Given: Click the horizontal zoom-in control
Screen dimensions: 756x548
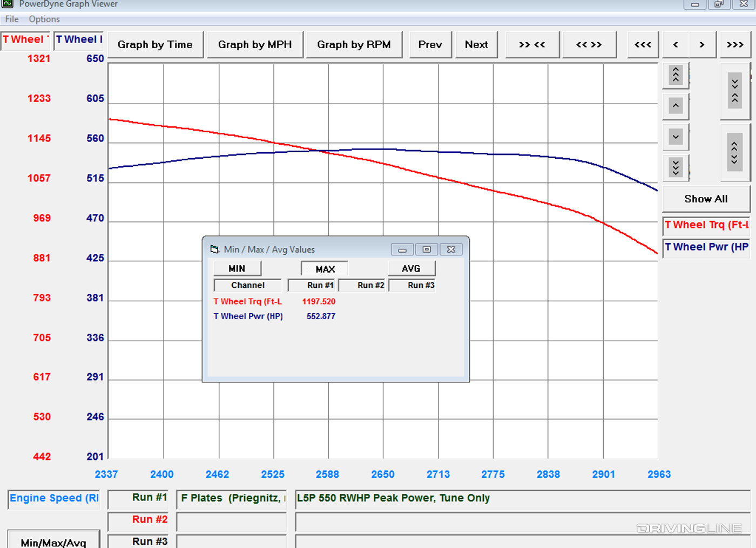Looking at the screenshot, I should [x=532, y=45].
